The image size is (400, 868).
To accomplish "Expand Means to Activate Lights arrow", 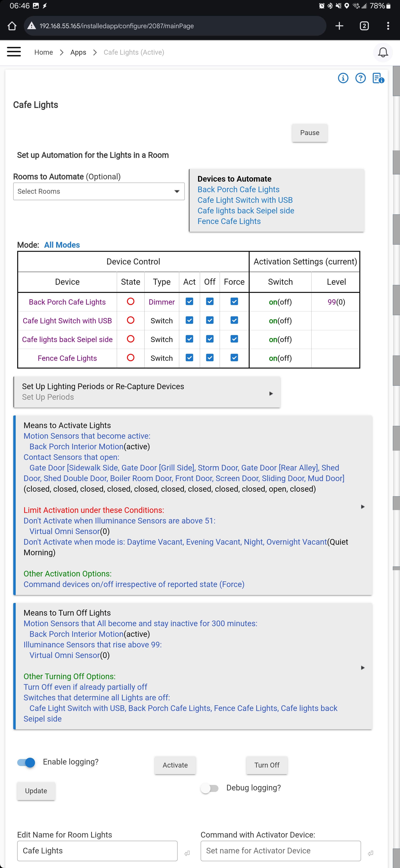I will 362,507.
